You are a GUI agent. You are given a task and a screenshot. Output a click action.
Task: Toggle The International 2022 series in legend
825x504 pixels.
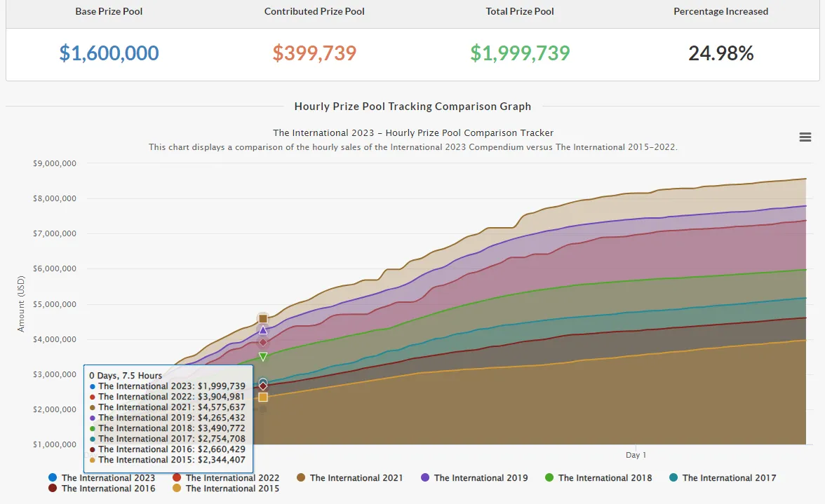pyautogui.click(x=226, y=478)
